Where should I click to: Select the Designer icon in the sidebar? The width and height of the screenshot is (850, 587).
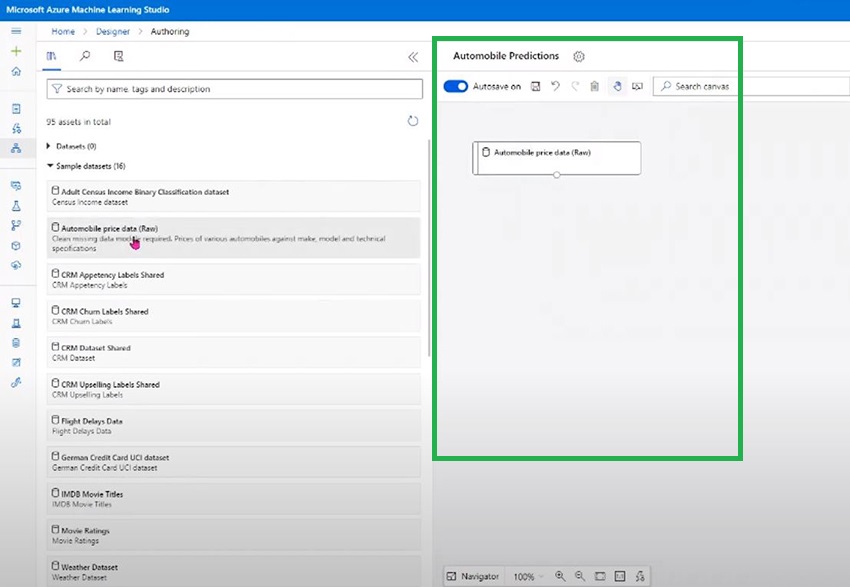(x=16, y=148)
